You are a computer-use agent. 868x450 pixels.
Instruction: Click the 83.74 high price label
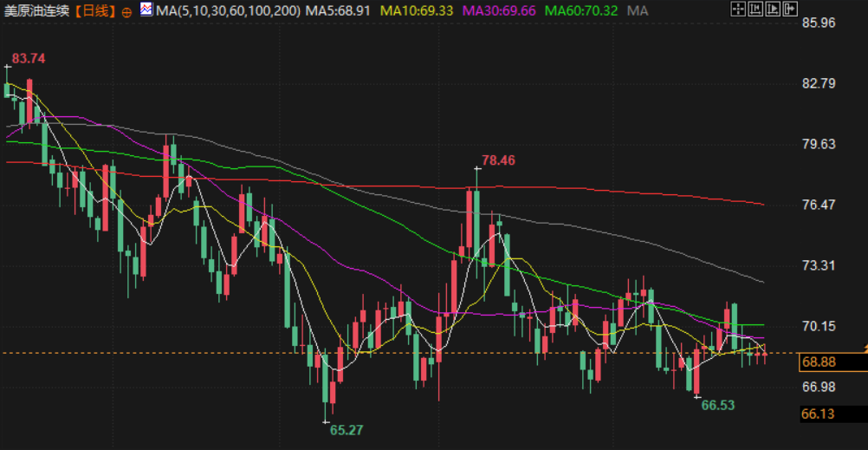[x=29, y=59]
